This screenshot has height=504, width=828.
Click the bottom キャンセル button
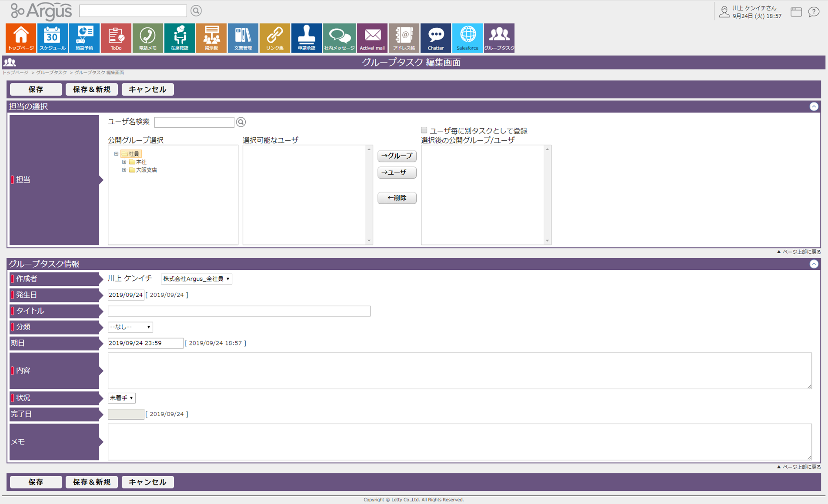click(148, 482)
